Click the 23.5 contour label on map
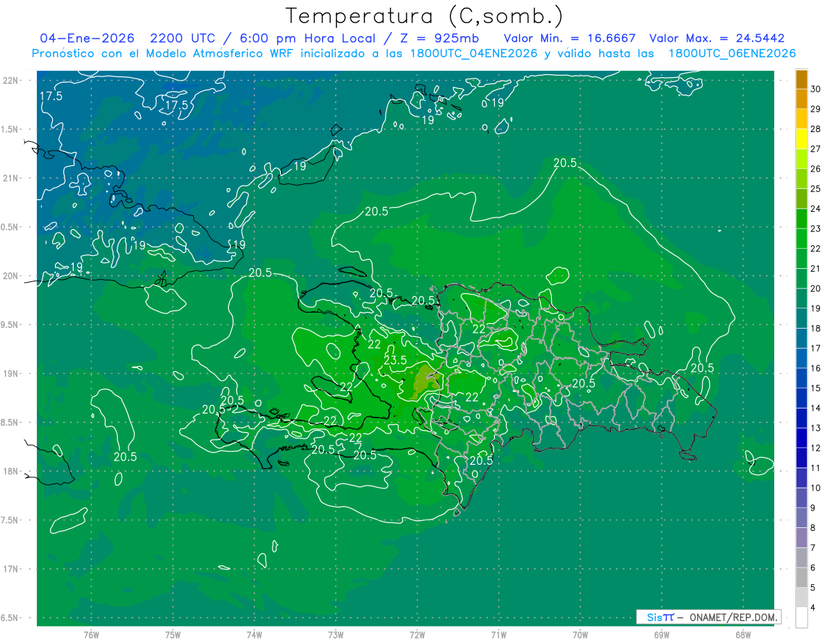This screenshot has width=834, height=644. click(395, 360)
